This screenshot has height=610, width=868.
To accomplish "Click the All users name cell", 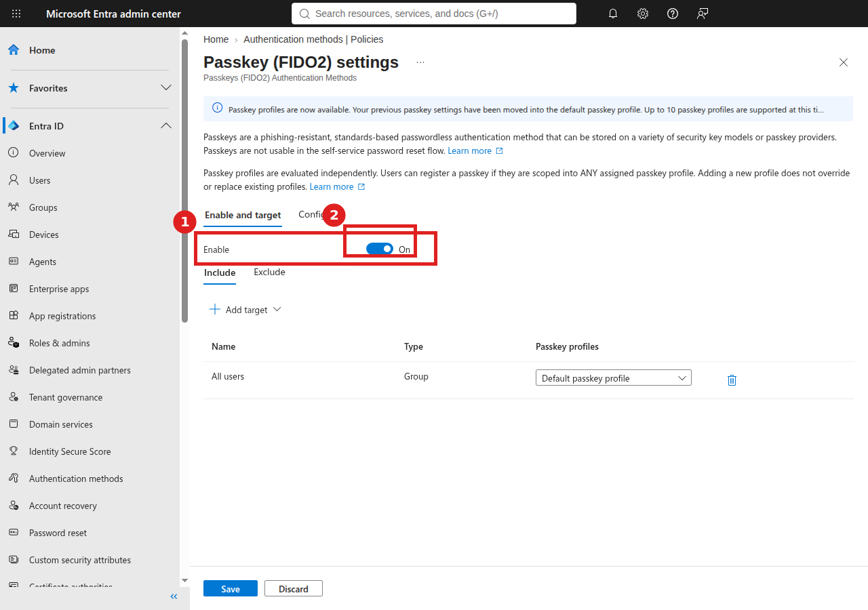I will click(228, 376).
